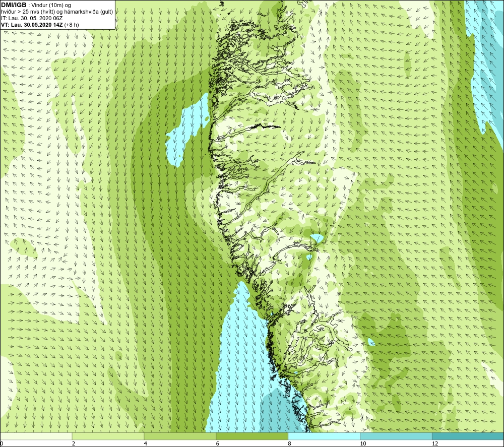Select the above 12 m/s teal swatch
Image resolution: width=504 pixels, height=447 pixels.
click(x=468, y=436)
